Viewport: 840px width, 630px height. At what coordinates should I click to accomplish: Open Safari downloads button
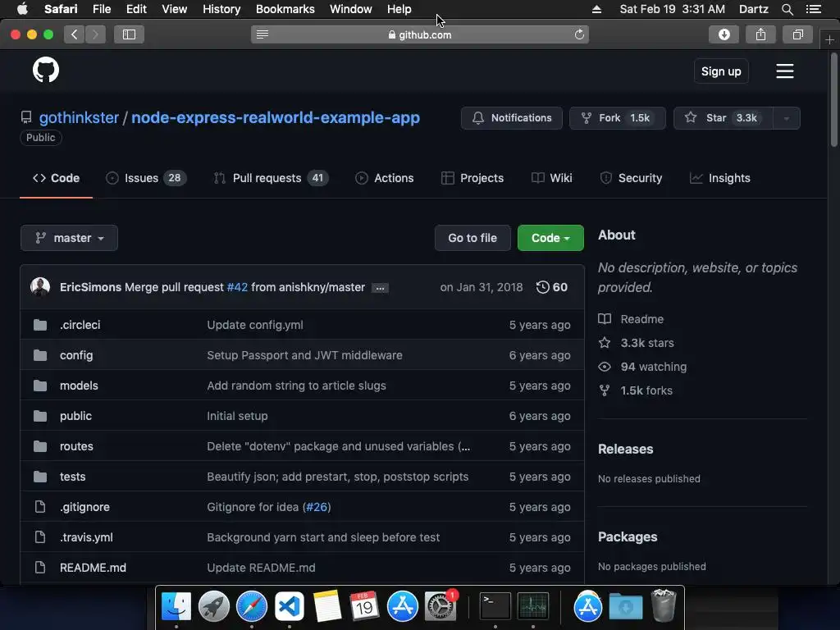[x=724, y=34]
